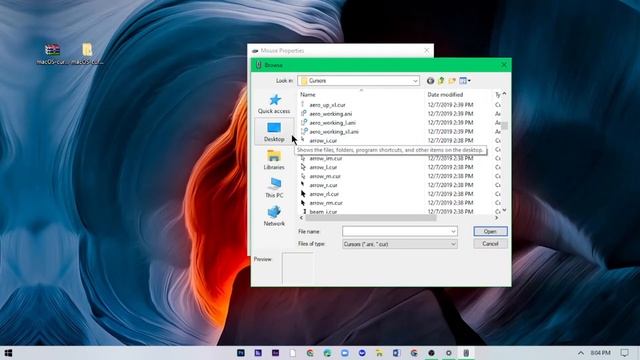Create a new folder in Cursors

click(452, 81)
